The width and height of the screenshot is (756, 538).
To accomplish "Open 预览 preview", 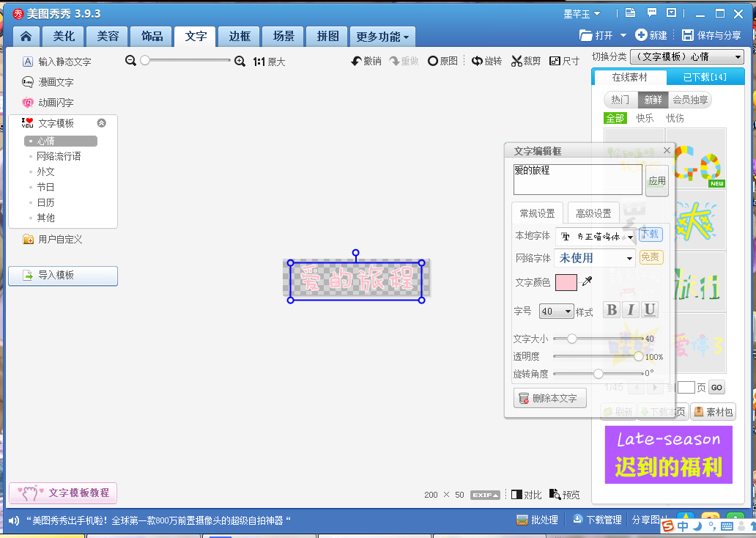I will click(565, 495).
